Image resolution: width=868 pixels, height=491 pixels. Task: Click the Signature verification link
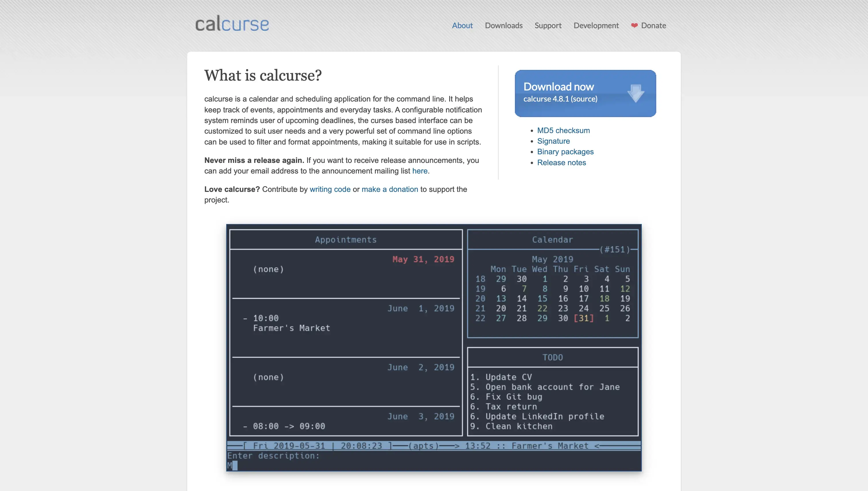pyautogui.click(x=553, y=141)
